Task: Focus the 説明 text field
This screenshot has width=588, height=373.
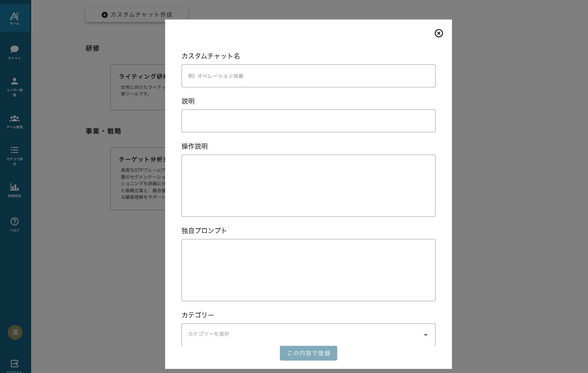Action: [308, 121]
